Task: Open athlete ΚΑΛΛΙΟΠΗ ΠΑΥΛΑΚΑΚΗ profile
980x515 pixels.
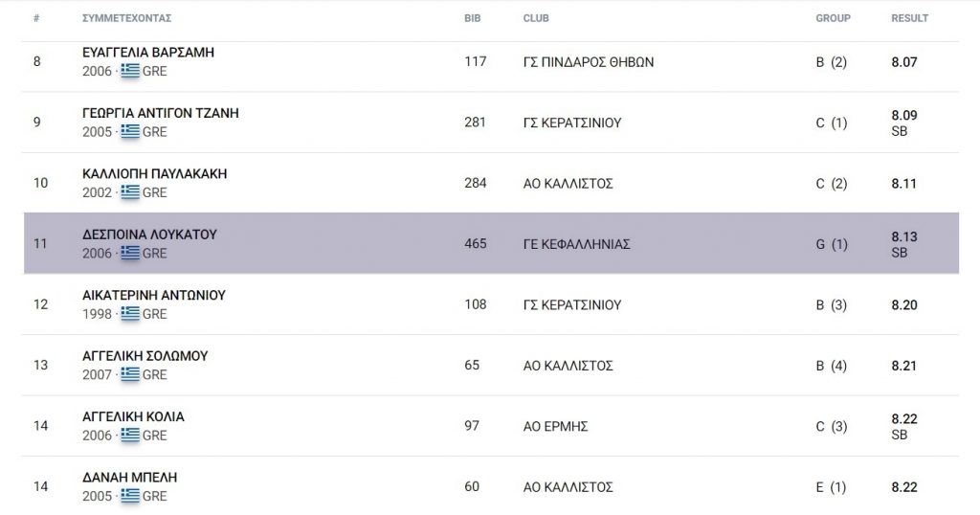Action: (154, 174)
